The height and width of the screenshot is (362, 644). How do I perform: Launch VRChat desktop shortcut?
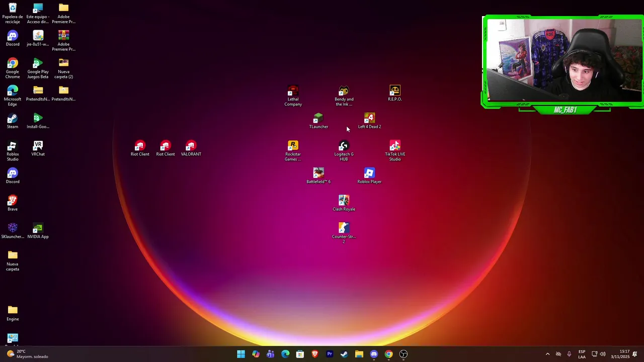click(38, 148)
